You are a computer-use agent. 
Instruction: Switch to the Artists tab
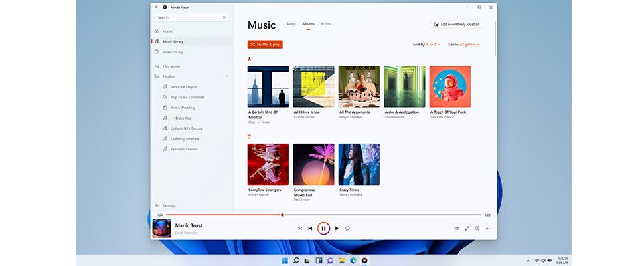tap(326, 24)
